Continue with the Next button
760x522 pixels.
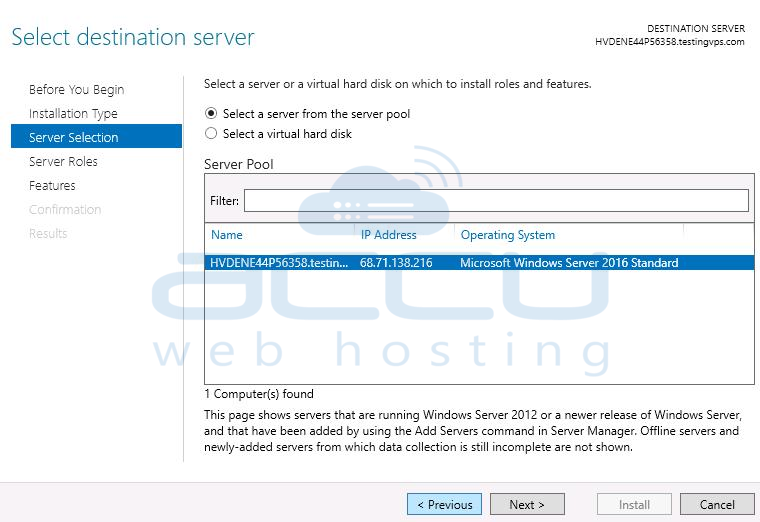point(527,505)
